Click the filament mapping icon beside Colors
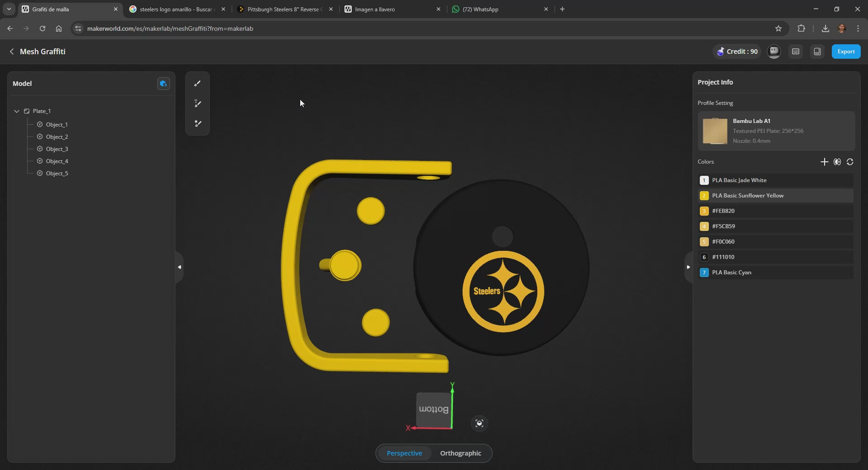Image resolution: width=868 pixels, height=470 pixels. (837, 162)
